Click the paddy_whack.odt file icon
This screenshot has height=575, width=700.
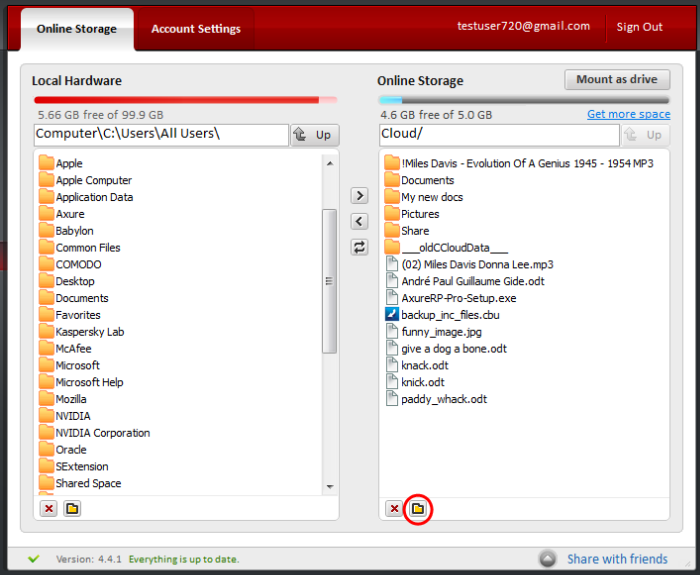coord(392,399)
